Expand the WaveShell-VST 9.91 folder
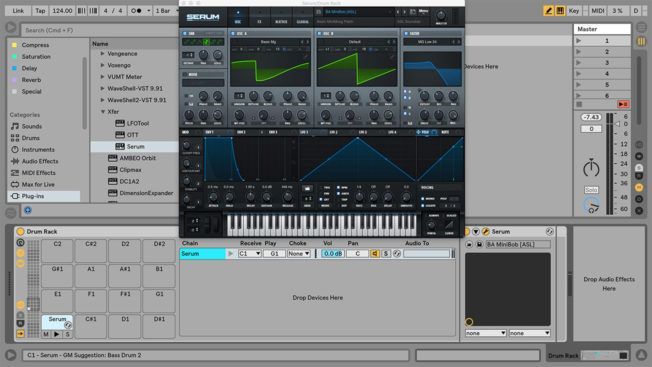 102,89
